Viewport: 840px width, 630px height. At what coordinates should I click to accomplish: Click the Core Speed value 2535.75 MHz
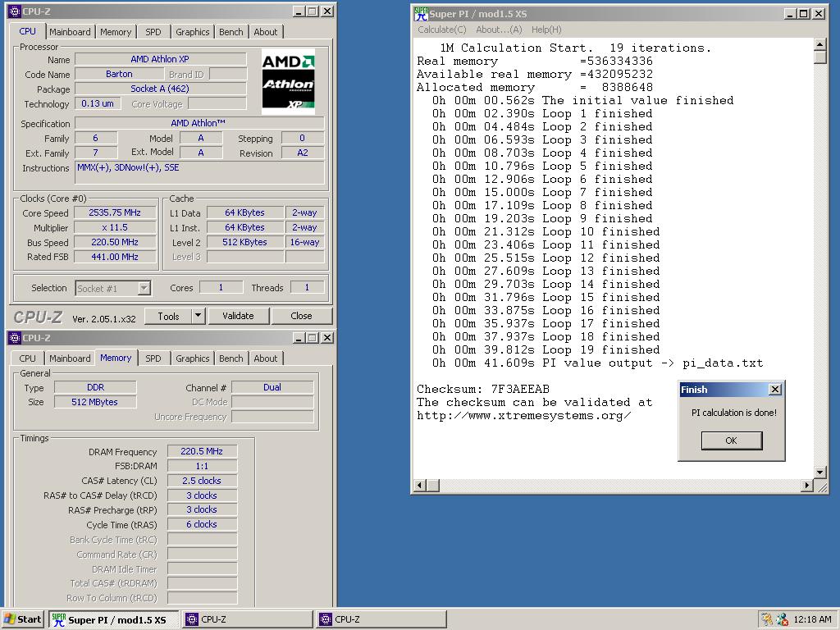click(115, 212)
